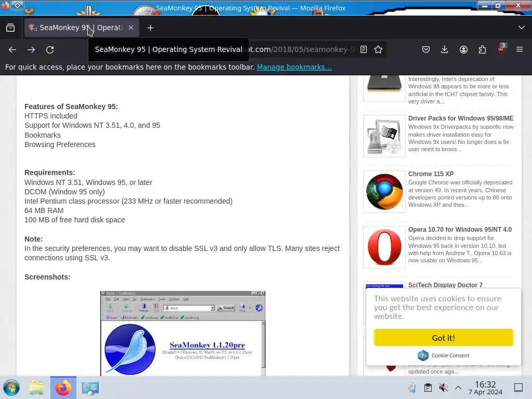
Task: Close the SeaMonkey 95 tab
Action: click(x=131, y=28)
